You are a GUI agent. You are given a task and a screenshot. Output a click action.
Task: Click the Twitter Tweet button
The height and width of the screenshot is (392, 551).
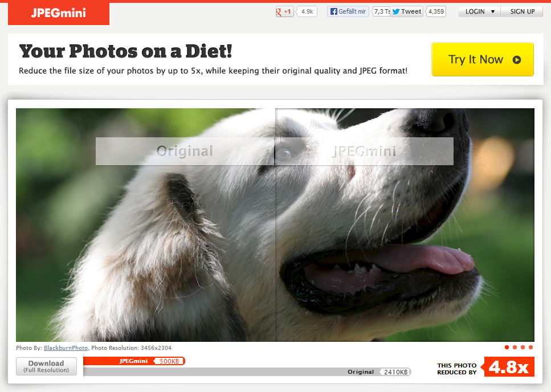point(406,11)
